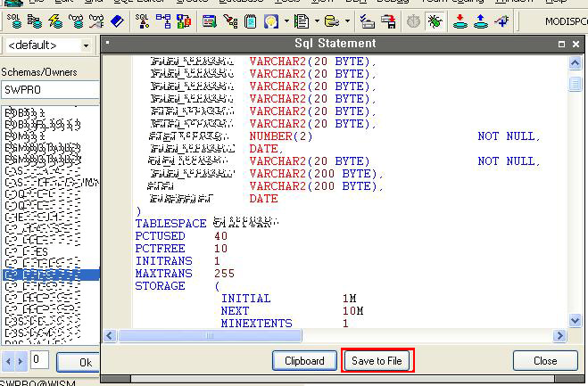Click the window with green arrow icon
Screen dimensions: 588x386
(210, 21)
